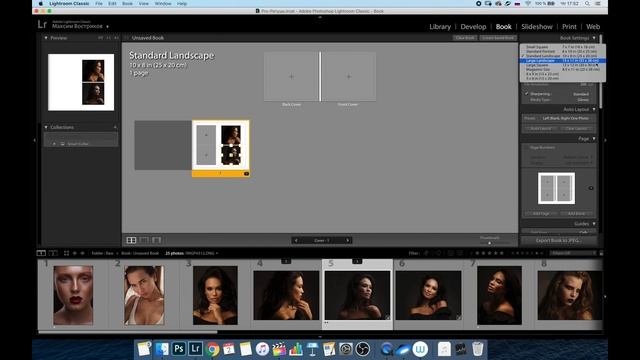This screenshot has width=640, height=360.
Task: Click Create Saved Book button
Action: 498,38
